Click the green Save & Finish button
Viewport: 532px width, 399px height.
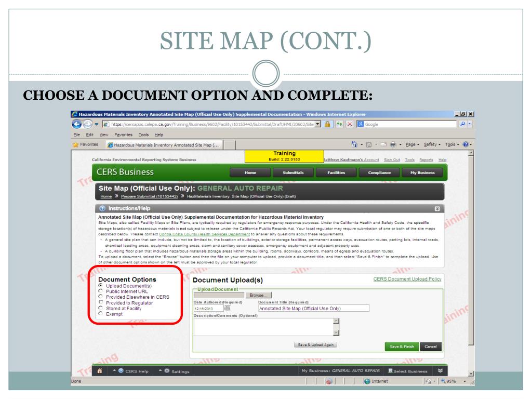pyautogui.click(x=402, y=347)
